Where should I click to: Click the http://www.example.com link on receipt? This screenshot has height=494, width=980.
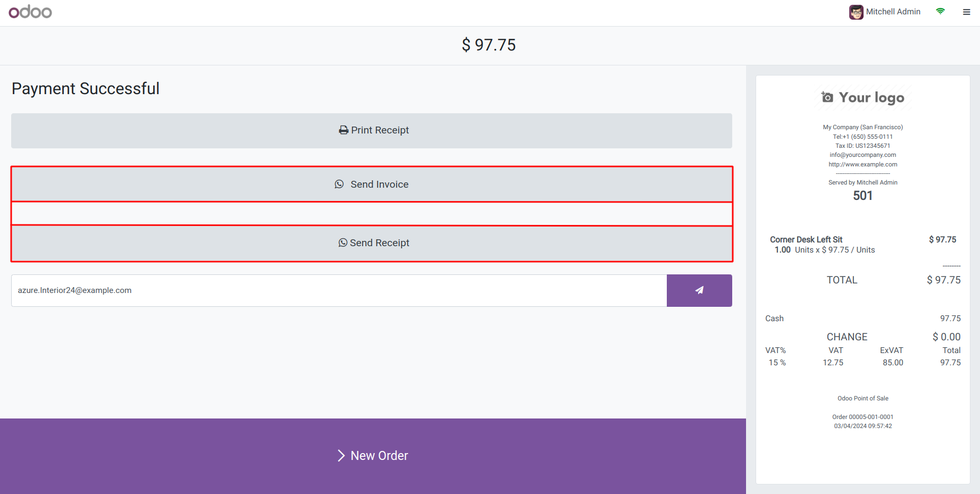click(x=862, y=164)
